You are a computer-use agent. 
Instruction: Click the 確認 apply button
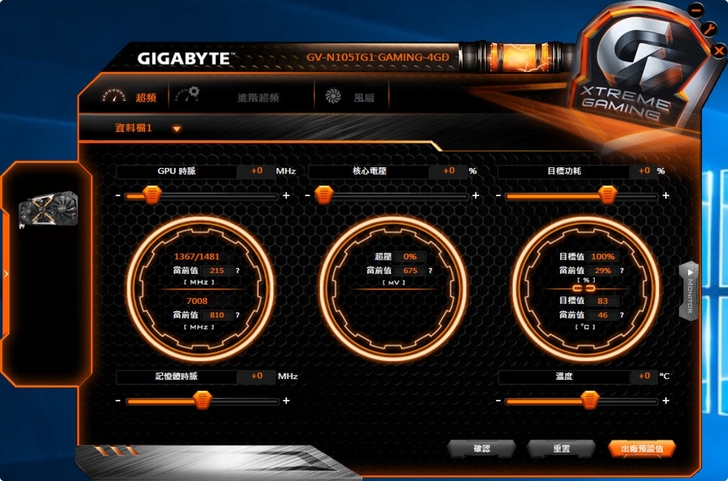pyautogui.click(x=481, y=448)
